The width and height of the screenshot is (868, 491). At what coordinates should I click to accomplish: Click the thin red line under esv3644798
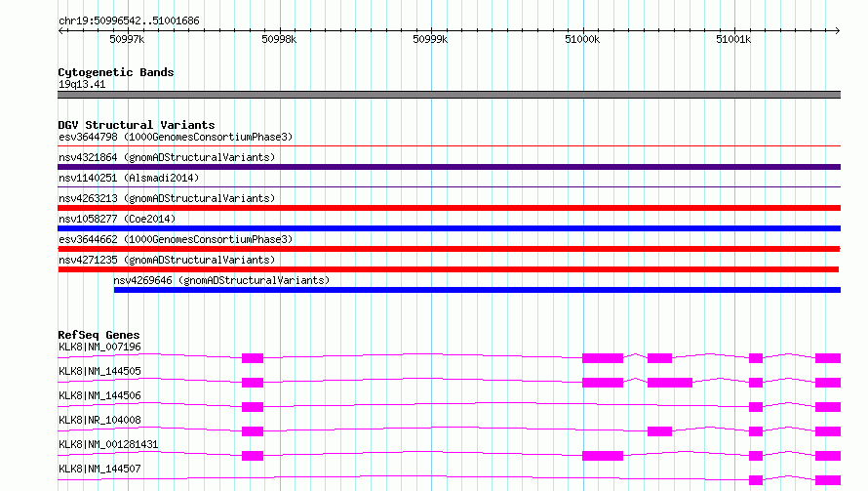point(449,146)
